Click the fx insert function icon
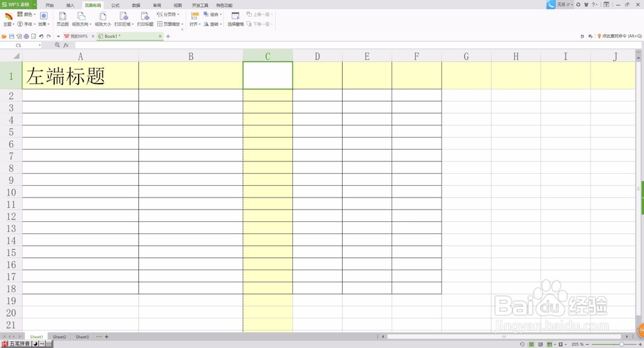This screenshot has width=644, height=348. click(66, 45)
